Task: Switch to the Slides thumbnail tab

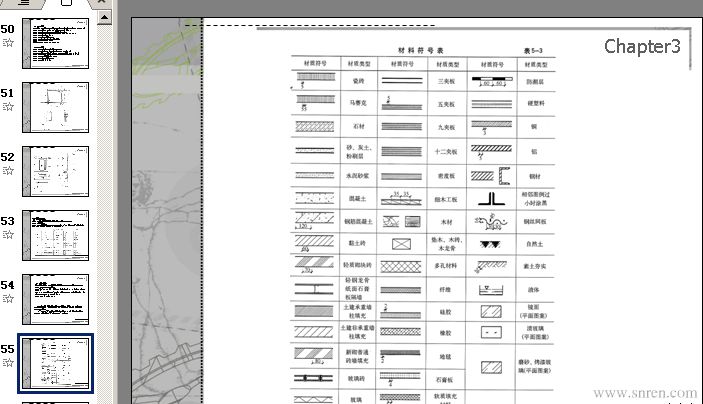Action: click(x=66, y=4)
